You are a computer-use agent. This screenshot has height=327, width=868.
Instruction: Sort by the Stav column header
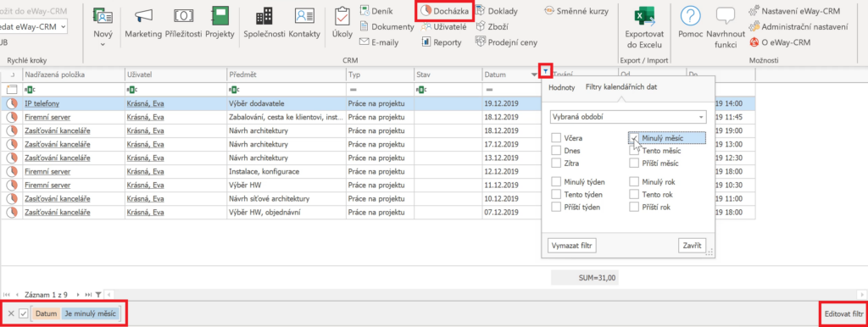point(448,74)
